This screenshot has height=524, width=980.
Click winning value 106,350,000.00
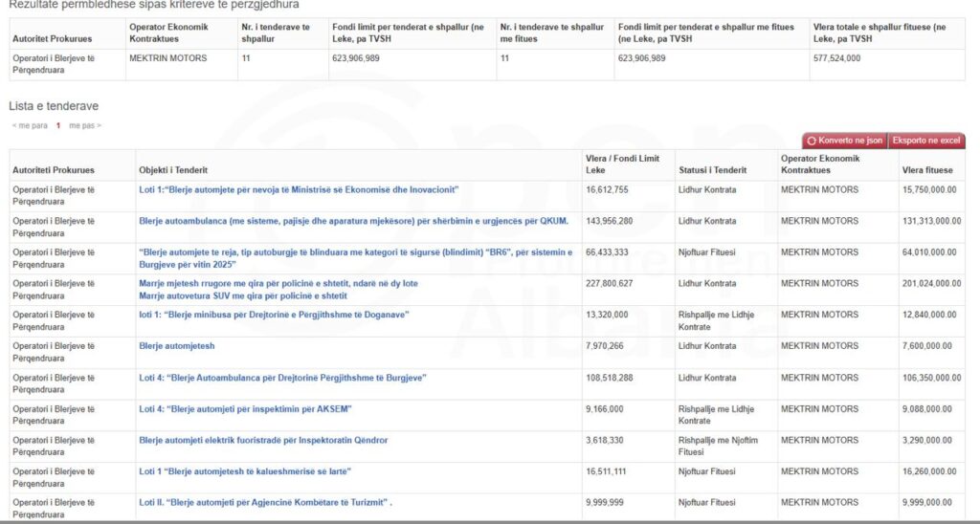(x=932, y=378)
